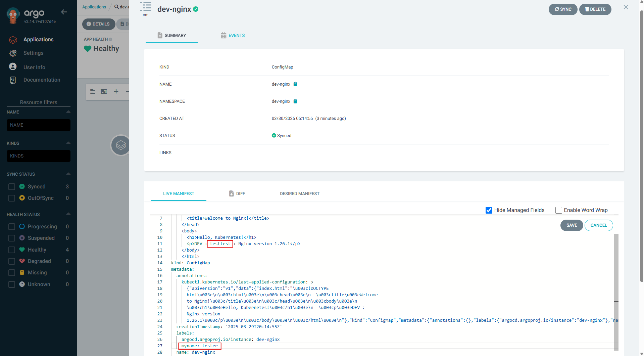Collapse the HEALTH STATUS filter section
The width and height of the screenshot is (644, 356).
[68, 214]
